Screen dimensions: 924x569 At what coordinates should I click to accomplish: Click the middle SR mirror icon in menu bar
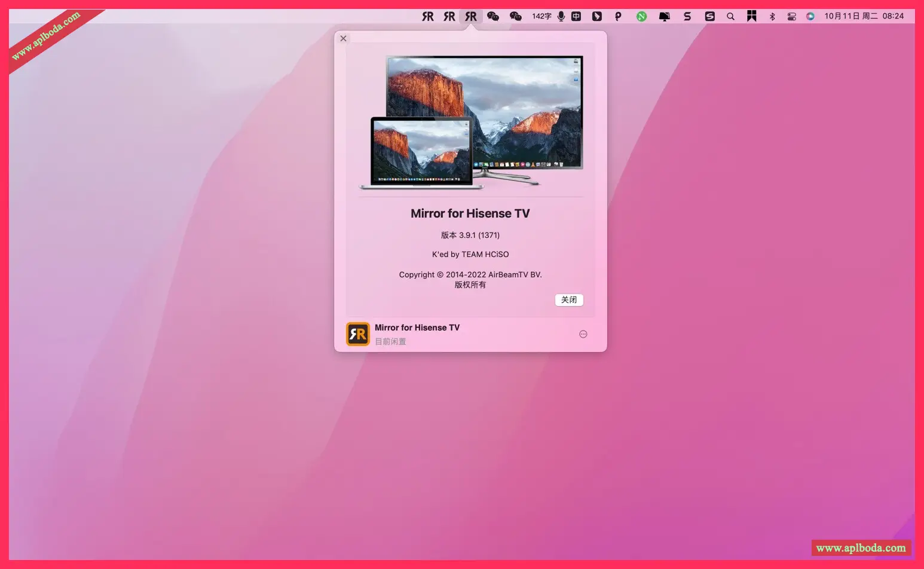[x=449, y=16]
